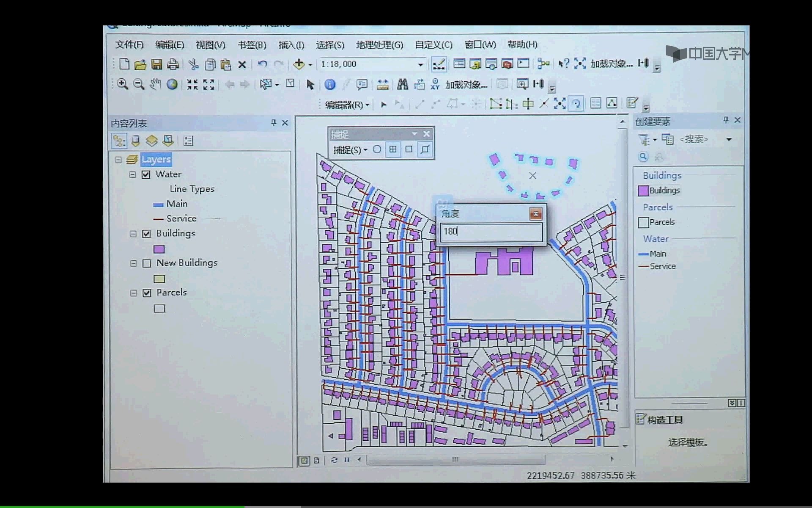The width and height of the screenshot is (812, 508).
Task: Click the Zoom In magnifier tool
Action: 122,84
